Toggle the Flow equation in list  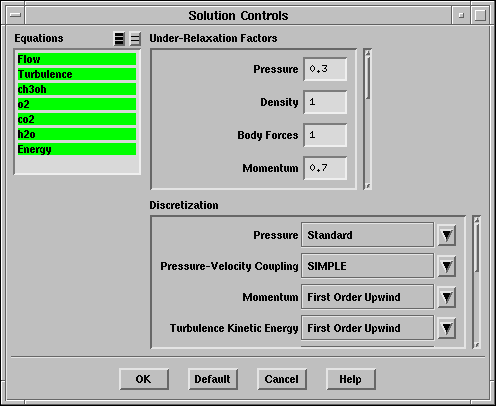77,59
